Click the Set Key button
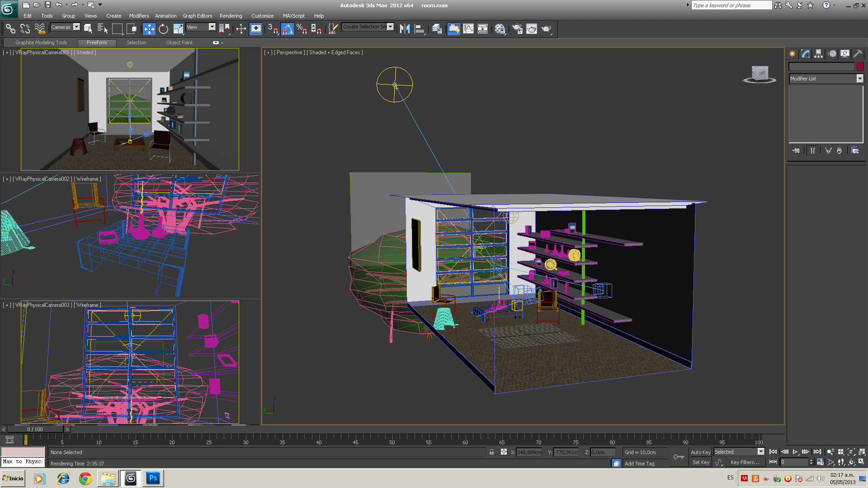Image resolution: width=868 pixels, height=488 pixels. [x=700, y=462]
